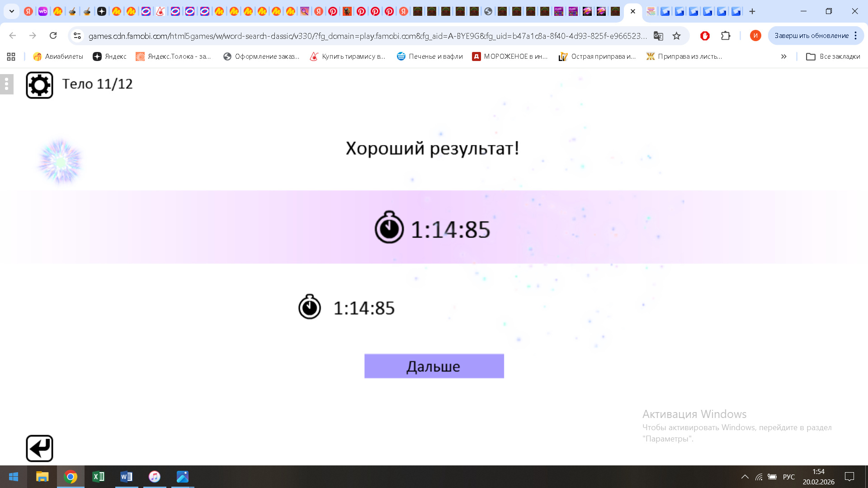The width and height of the screenshot is (868, 488).
Task: Launch Word from the taskbar
Action: (x=127, y=477)
